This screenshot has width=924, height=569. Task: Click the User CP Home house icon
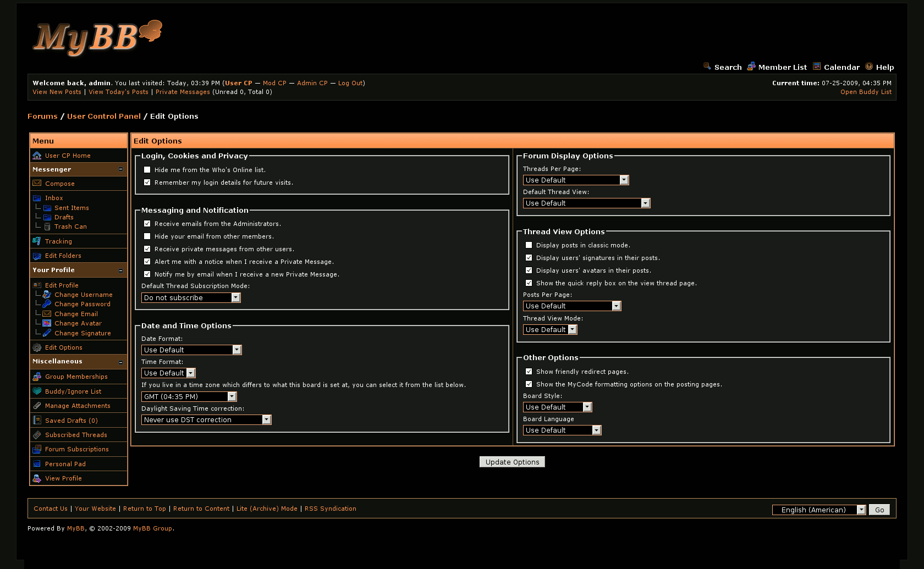[37, 156]
